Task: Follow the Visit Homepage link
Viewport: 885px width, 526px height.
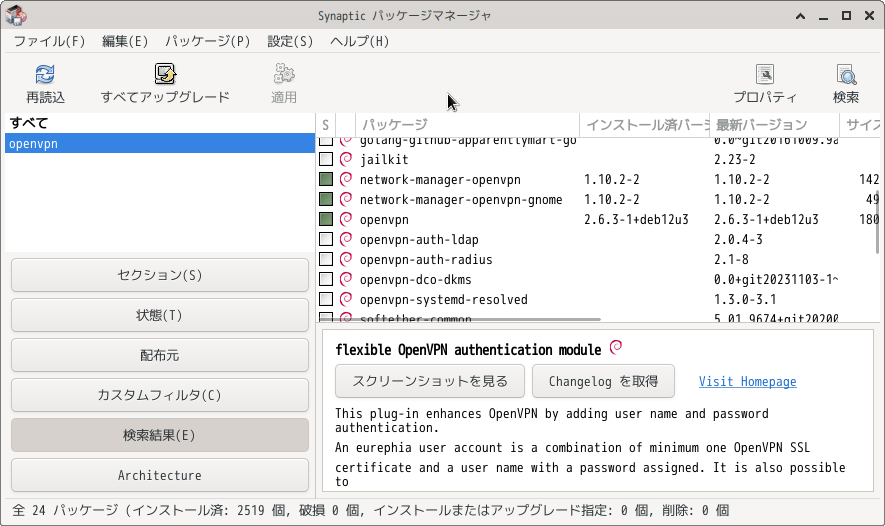Action: tap(747, 381)
